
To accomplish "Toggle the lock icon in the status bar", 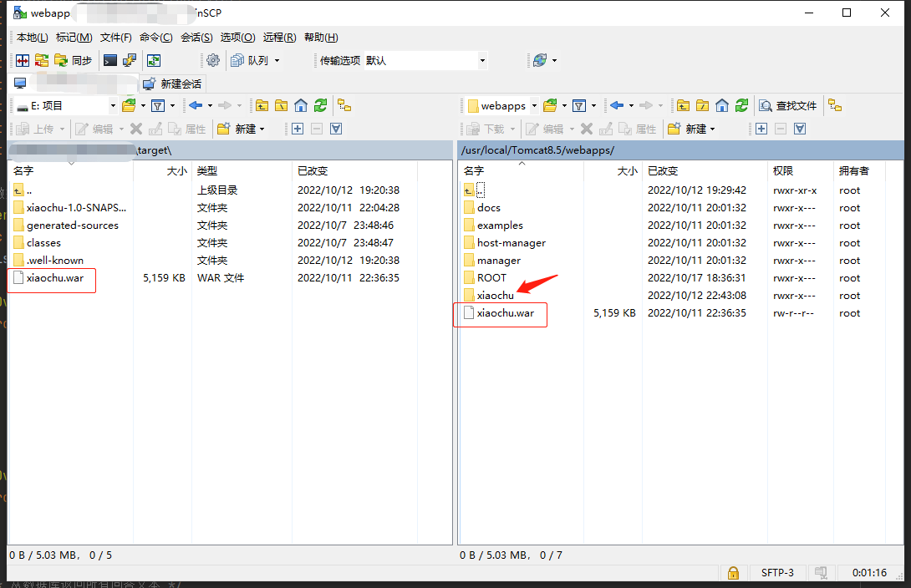I will pos(733,572).
